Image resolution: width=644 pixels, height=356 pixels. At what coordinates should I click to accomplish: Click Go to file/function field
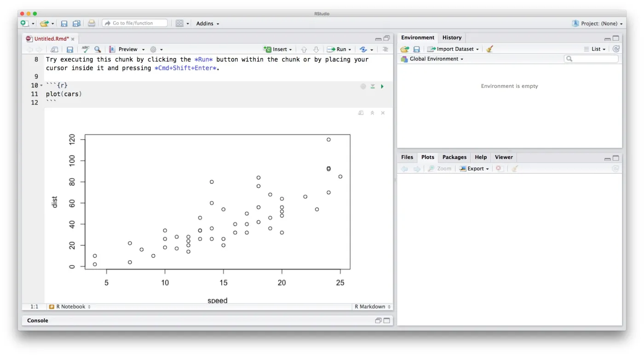click(135, 23)
